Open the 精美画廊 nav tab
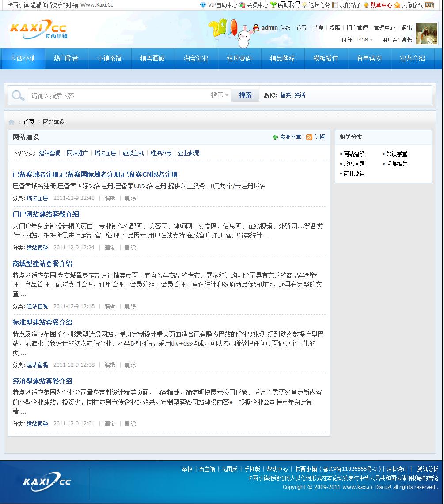Image resolution: width=444 pixels, height=504 pixels. point(152,59)
